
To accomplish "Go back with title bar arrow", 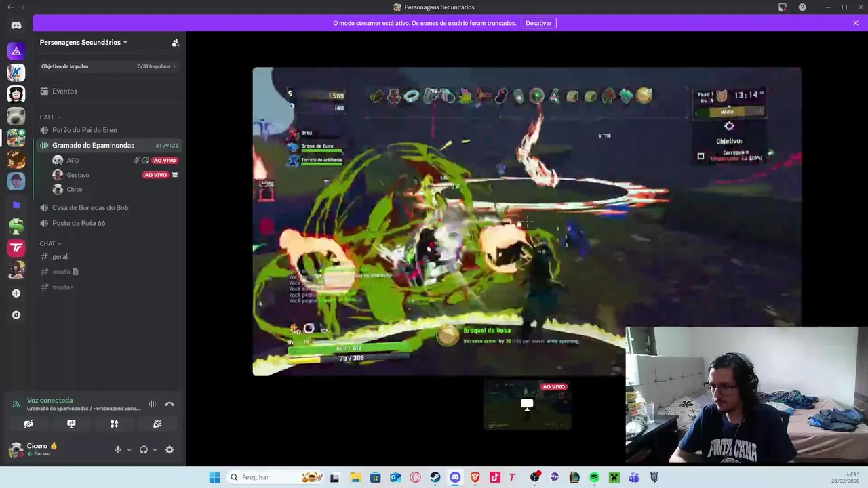I will pos(10,7).
